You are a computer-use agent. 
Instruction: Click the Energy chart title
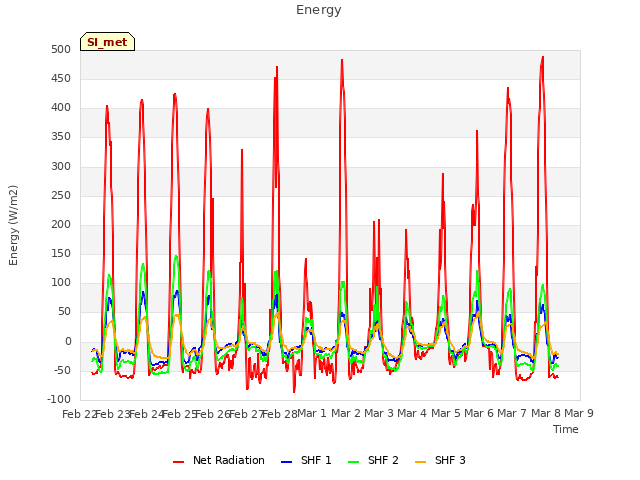pos(319,10)
